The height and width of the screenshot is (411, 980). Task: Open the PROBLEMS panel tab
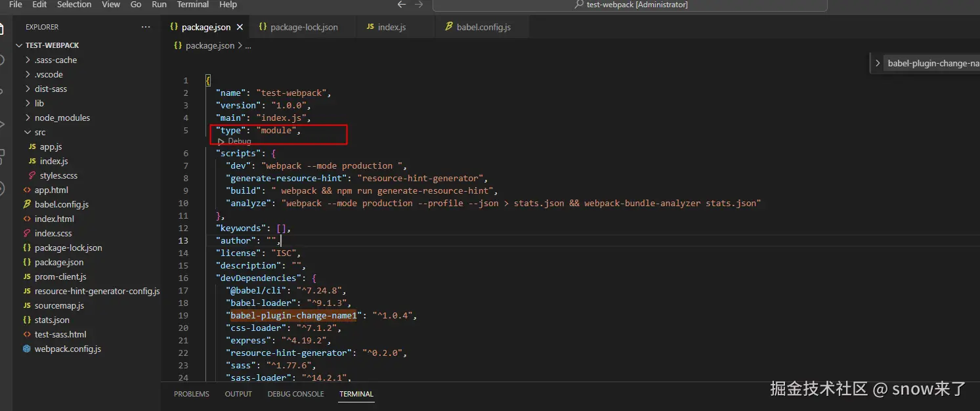point(192,394)
